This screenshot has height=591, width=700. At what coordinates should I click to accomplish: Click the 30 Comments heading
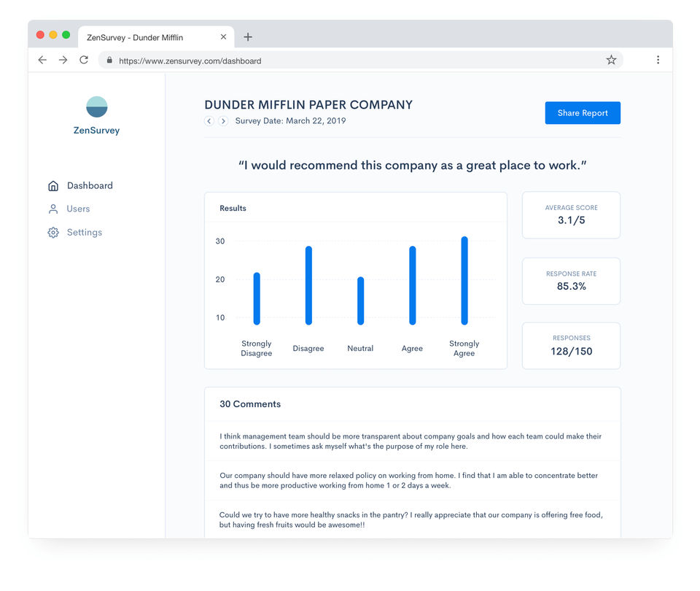[x=250, y=404]
